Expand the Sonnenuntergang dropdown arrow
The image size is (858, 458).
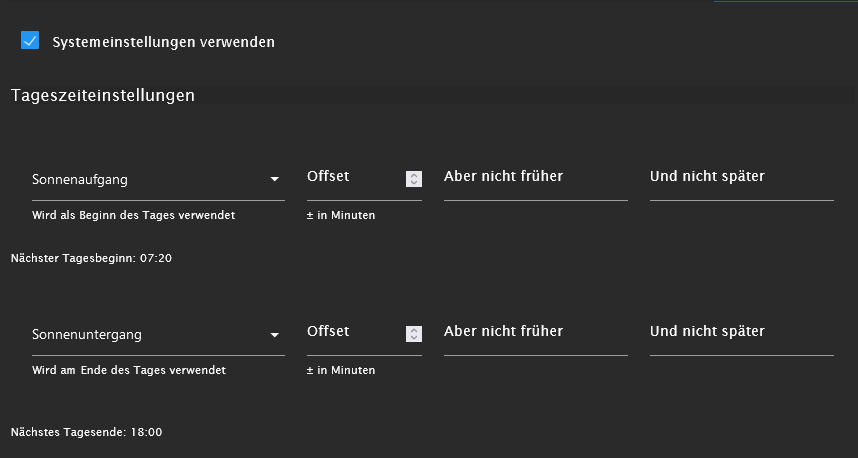(274, 335)
